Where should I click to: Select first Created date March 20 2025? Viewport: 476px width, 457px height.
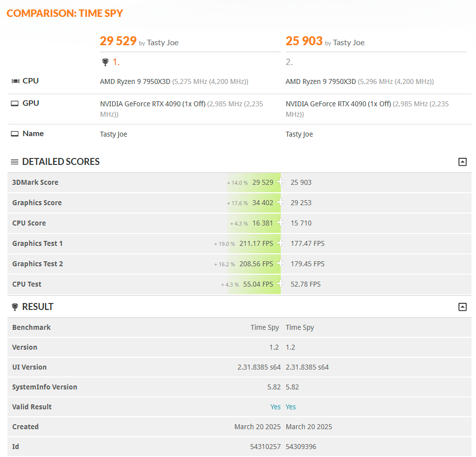[x=257, y=427]
